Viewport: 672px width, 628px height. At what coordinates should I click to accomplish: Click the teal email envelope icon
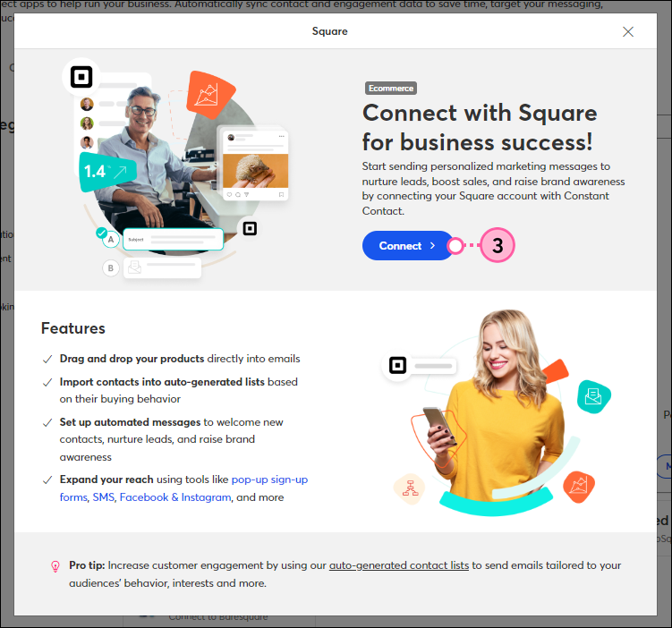pos(593,396)
